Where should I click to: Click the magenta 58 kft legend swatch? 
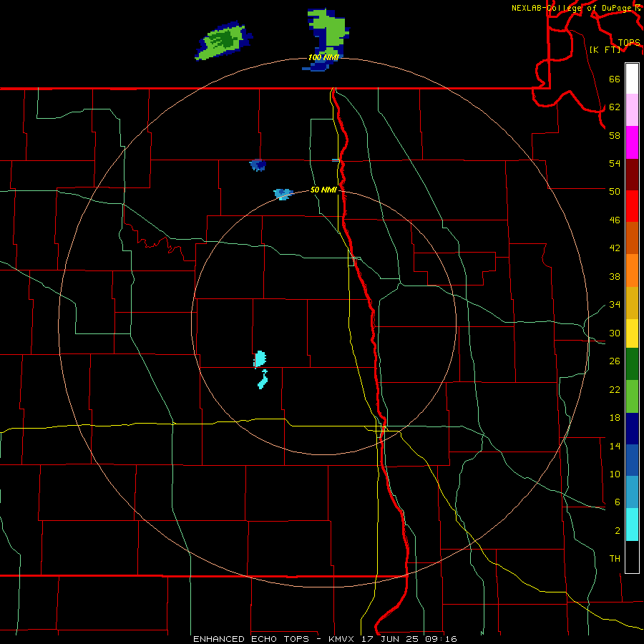(632, 142)
